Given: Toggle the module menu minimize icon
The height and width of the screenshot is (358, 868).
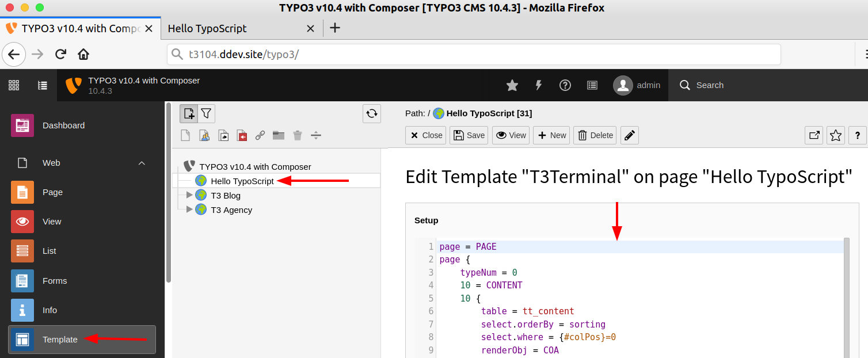Looking at the screenshot, I should (14, 85).
